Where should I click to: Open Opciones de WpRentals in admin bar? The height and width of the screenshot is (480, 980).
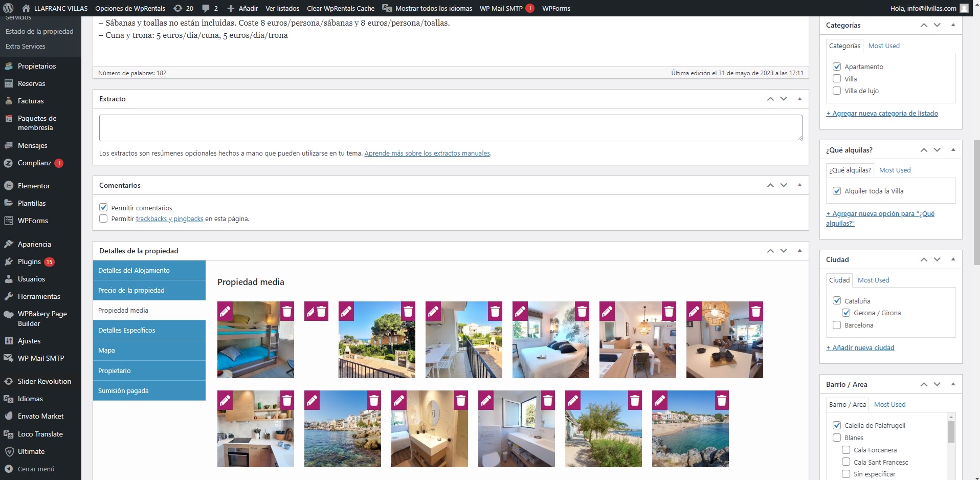[x=130, y=8]
